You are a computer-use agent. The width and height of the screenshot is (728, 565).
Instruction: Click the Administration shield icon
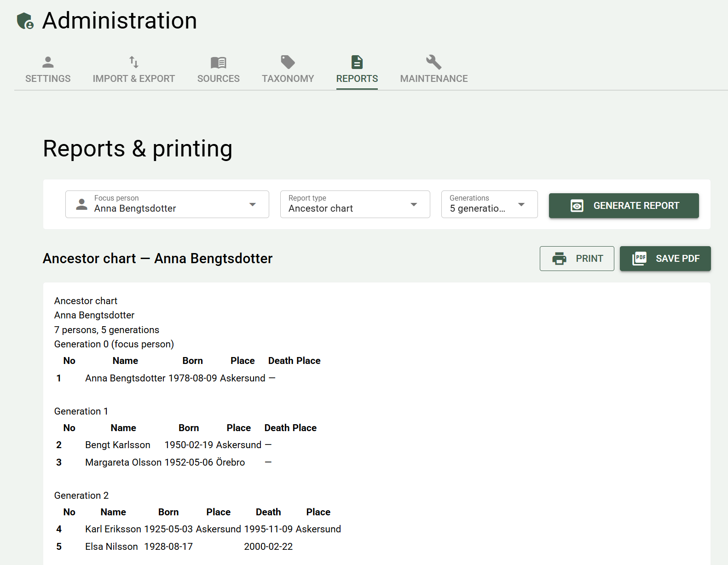point(25,21)
